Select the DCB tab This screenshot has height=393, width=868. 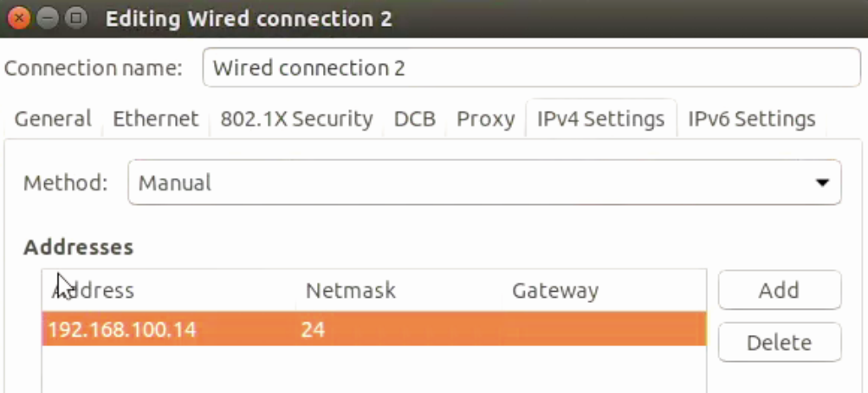pos(415,119)
